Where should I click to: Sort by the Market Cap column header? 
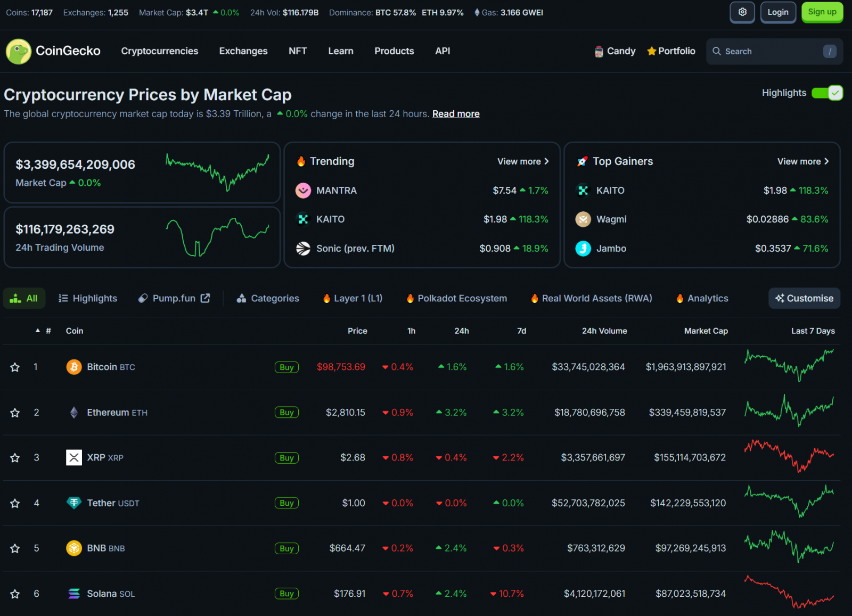[706, 331]
